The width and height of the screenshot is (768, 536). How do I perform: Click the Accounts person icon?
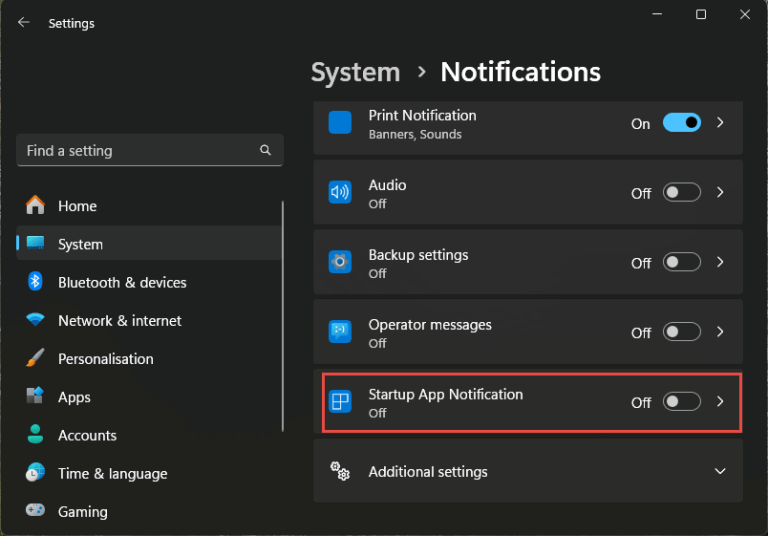pos(35,434)
